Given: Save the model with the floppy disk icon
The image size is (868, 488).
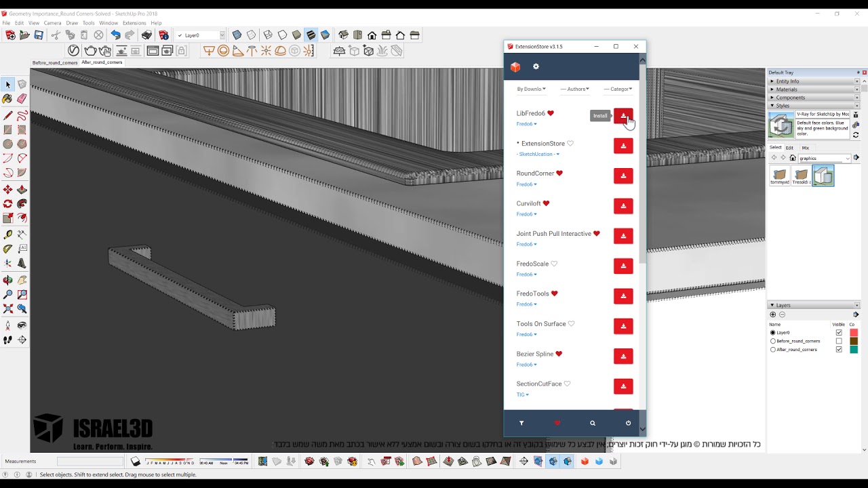Looking at the screenshot, I should point(39,35).
